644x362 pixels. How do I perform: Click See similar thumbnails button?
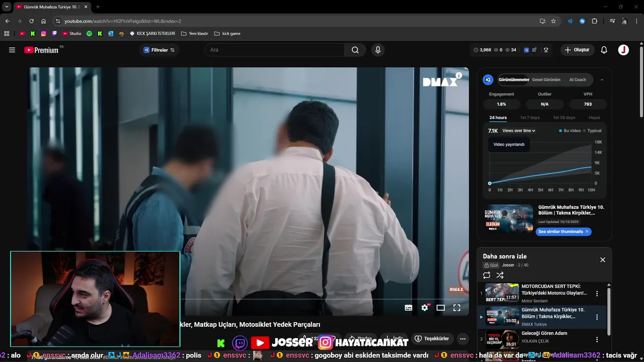click(x=563, y=232)
